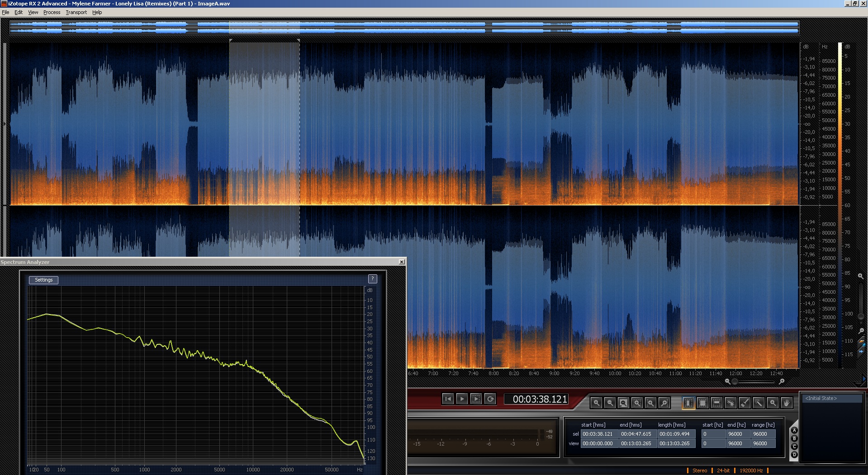Select compare slot A
This screenshot has height=475, width=868.
[794, 430]
